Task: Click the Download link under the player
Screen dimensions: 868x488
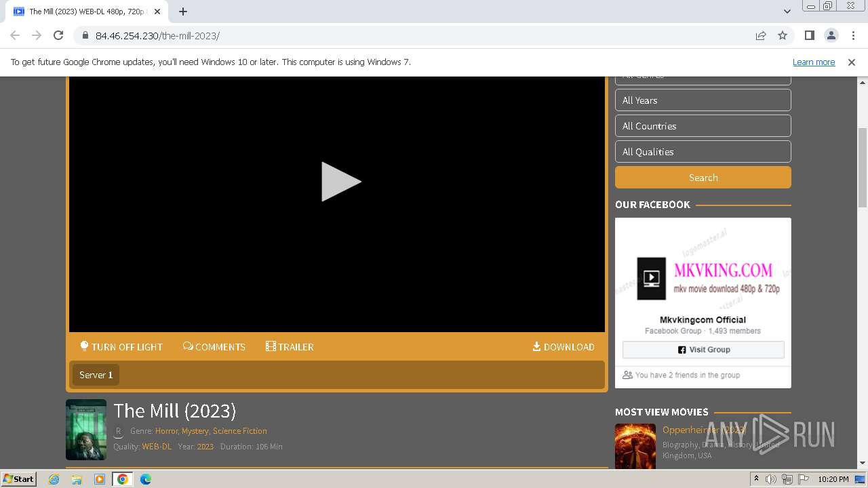Action: pos(564,346)
